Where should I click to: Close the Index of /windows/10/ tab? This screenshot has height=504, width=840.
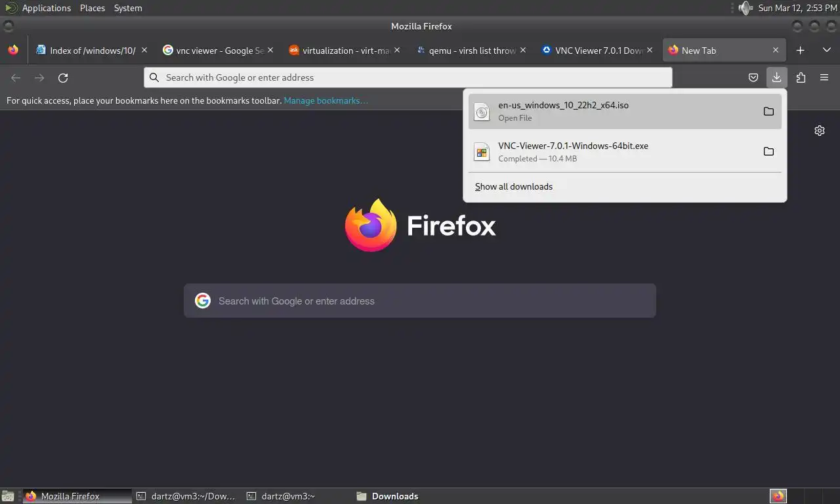click(x=144, y=50)
